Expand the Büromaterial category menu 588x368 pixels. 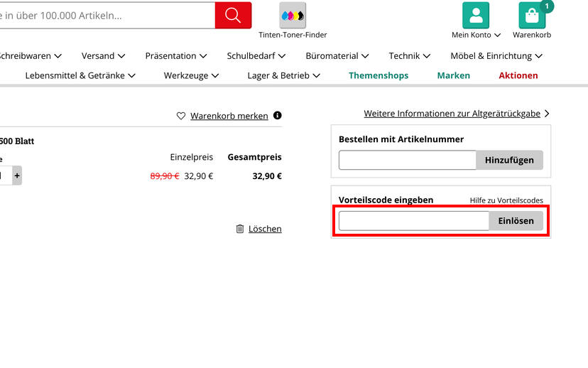pyautogui.click(x=337, y=56)
